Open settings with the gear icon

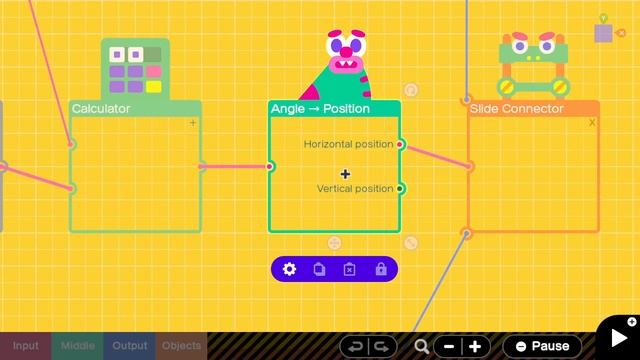[x=289, y=269]
